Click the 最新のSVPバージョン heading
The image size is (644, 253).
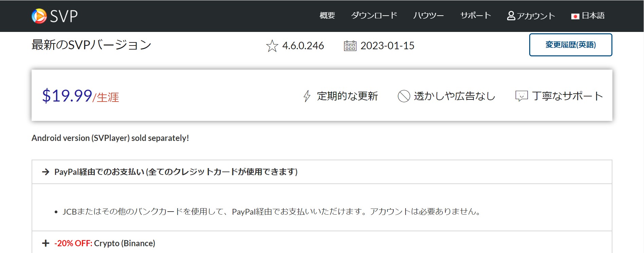click(x=91, y=45)
